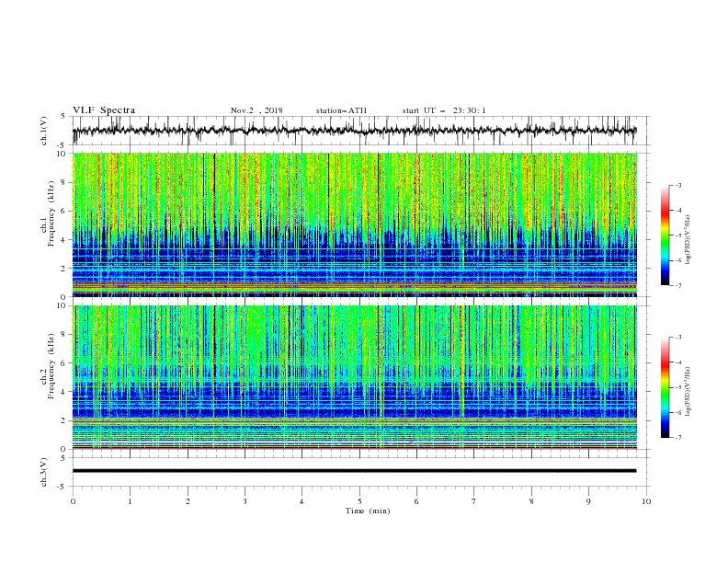Click the "-5" tick on ch.1 color bar
Image resolution: width=728 pixels, height=563 pixels.
pyautogui.click(x=678, y=236)
